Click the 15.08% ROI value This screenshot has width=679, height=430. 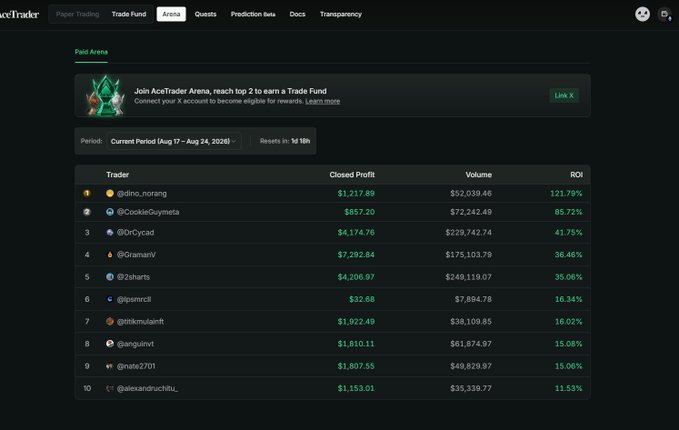pyautogui.click(x=569, y=344)
